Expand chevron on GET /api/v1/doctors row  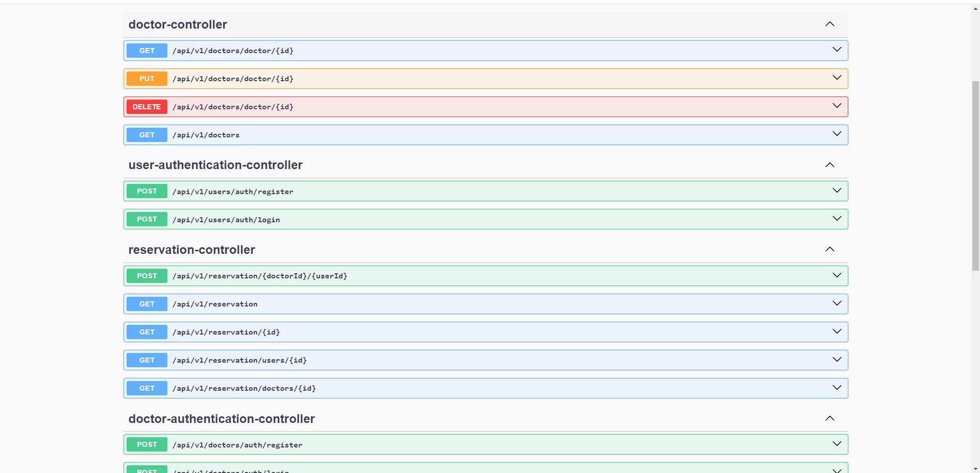(x=837, y=134)
